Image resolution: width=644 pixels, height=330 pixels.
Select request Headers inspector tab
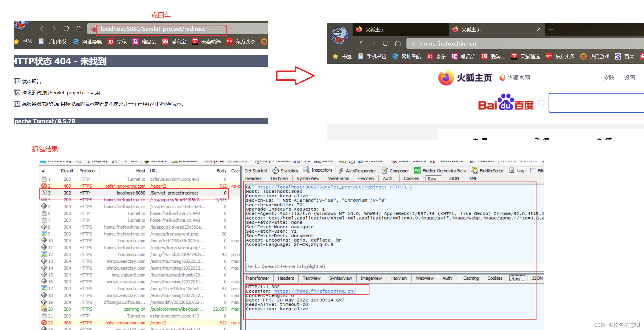pyautogui.click(x=253, y=178)
